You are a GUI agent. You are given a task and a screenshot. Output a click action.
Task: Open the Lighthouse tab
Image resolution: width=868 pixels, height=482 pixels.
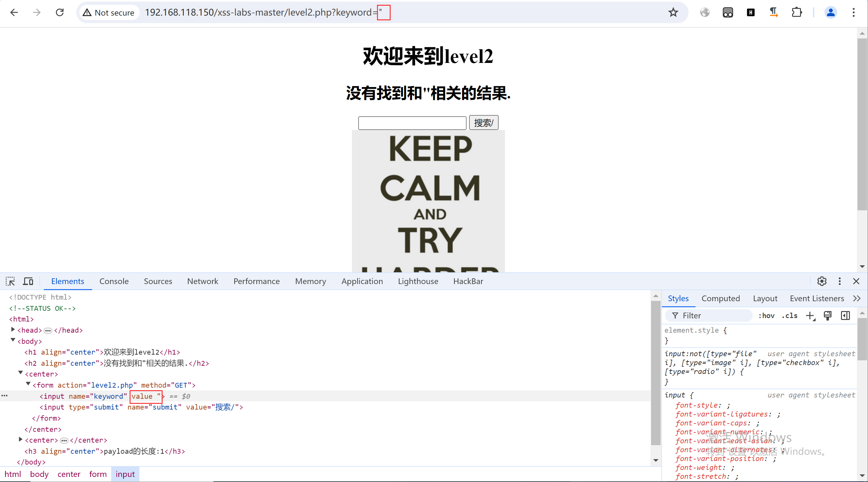click(418, 281)
